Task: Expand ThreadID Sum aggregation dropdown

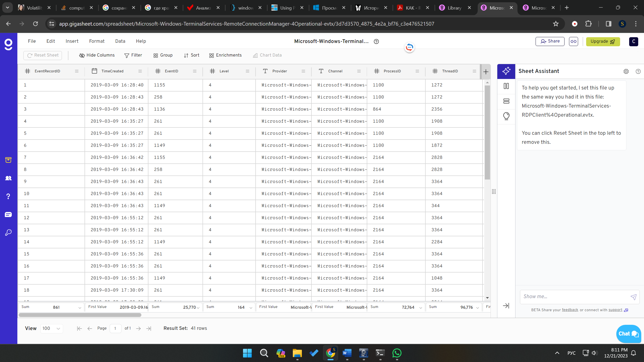Action: pos(477,308)
